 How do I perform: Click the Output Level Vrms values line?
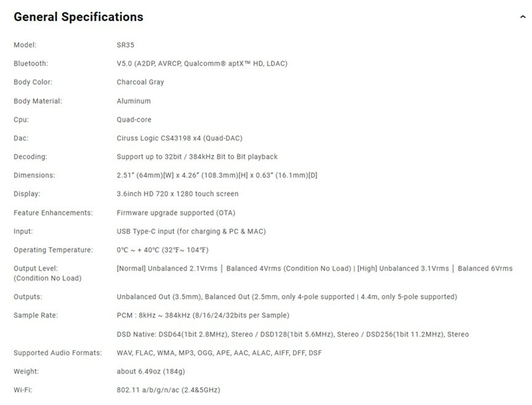314,269
